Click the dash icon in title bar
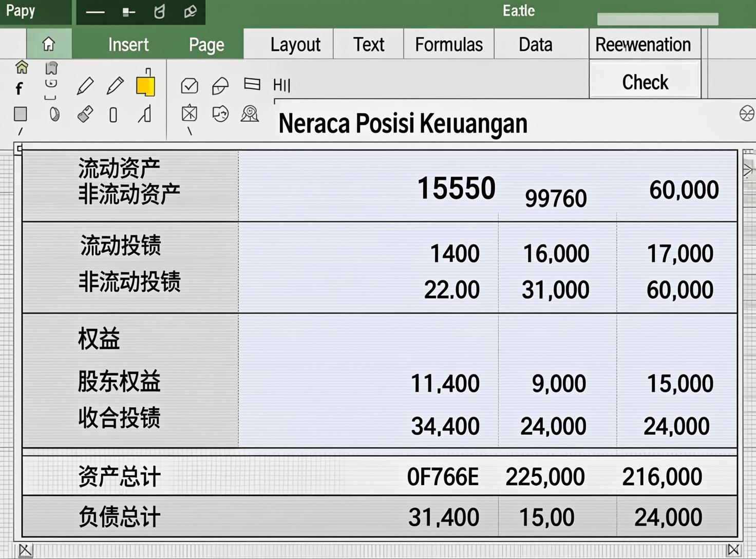Screen dimensions: 756x559 [95, 12]
